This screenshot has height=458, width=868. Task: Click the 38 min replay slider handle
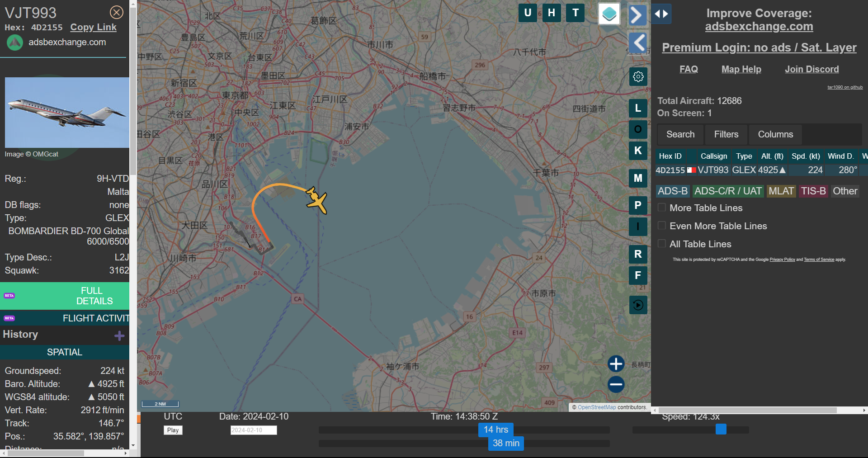(x=506, y=443)
